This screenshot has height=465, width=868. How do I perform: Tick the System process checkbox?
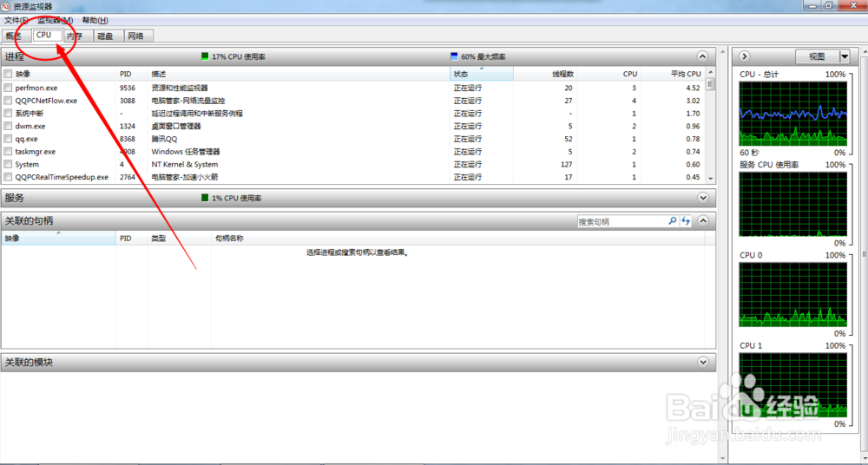(9, 165)
